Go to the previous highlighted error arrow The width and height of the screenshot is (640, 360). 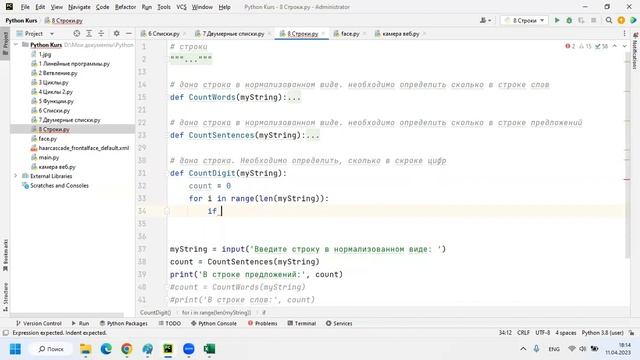click(615, 47)
